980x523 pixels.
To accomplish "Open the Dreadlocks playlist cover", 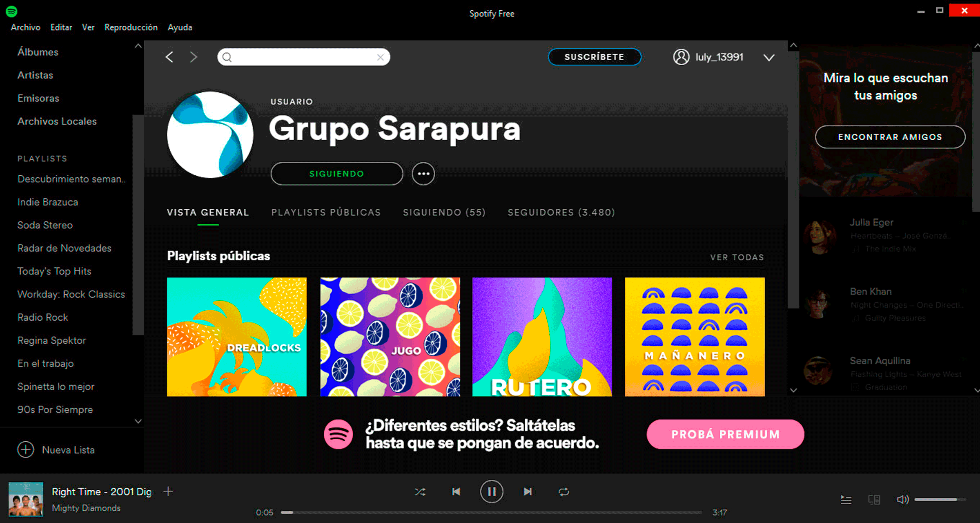I will tap(237, 337).
